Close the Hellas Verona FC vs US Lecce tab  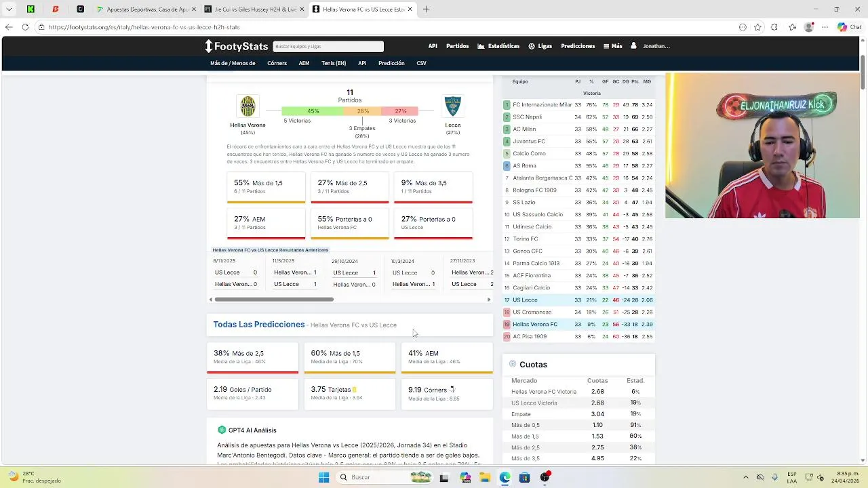pyautogui.click(x=410, y=9)
